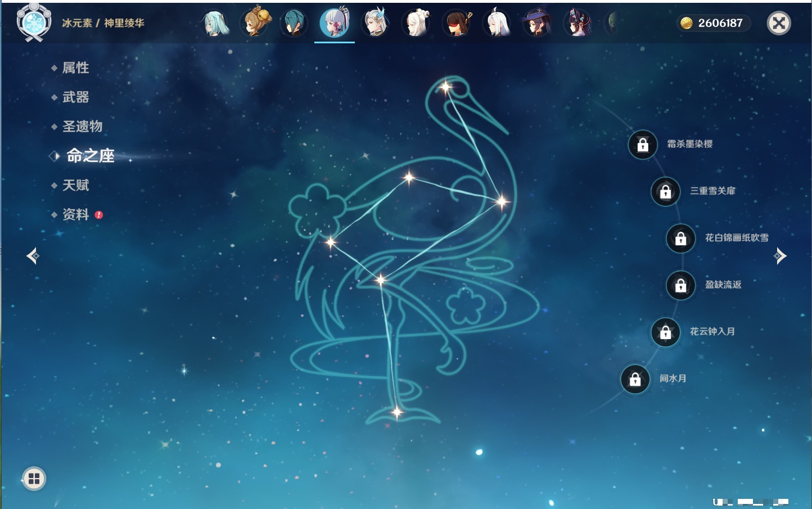Select the dark-haired portrait with pink ornaments

[x=578, y=23]
